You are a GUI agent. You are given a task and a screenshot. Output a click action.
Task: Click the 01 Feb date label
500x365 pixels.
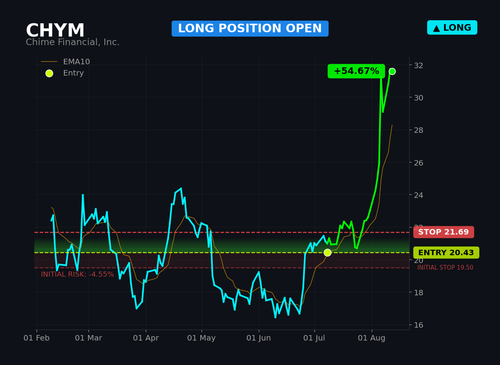pyautogui.click(x=36, y=338)
